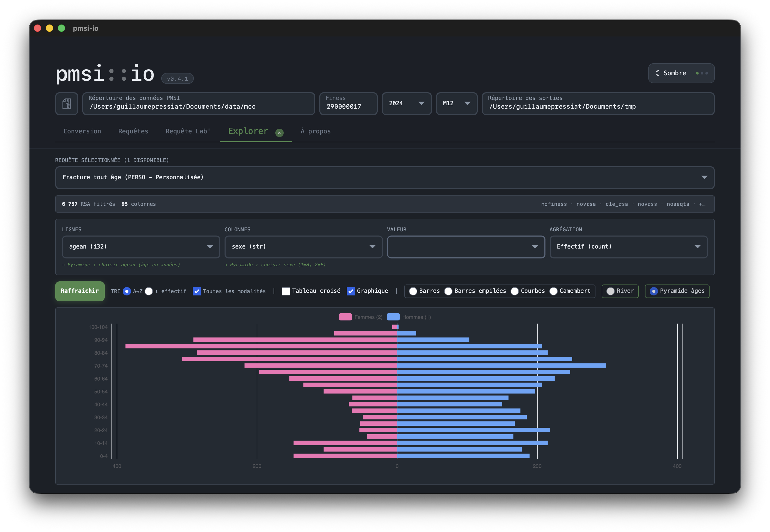Image resolution: width=770 pixels, height=532 pixels.
Task: Choose the Courbes chart type
Action: tap(514, 291)
